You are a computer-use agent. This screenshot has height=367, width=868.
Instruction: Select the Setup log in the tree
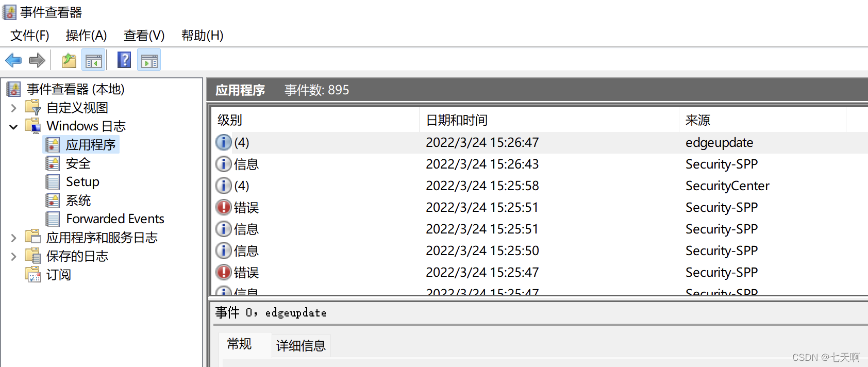click(82, 182)
